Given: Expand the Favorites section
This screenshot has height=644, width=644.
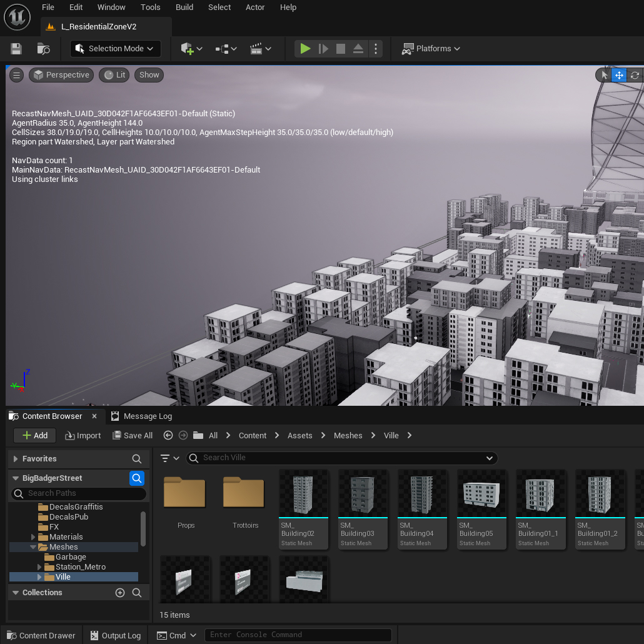Looking at the screenshot, I should point(16,459).
